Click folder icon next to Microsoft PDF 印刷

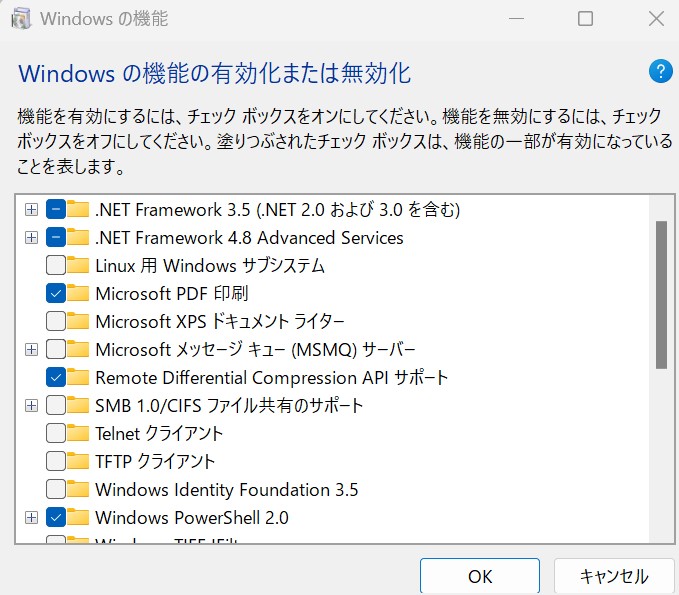tap(79, 294)
